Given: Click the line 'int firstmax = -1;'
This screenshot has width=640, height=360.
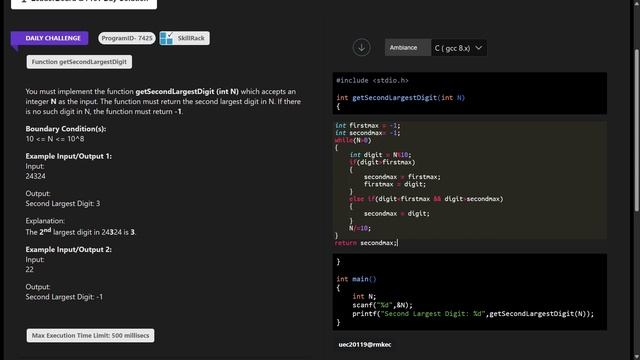Looking at the screenshot, I should pyautogui.click(x=368, y=126).
